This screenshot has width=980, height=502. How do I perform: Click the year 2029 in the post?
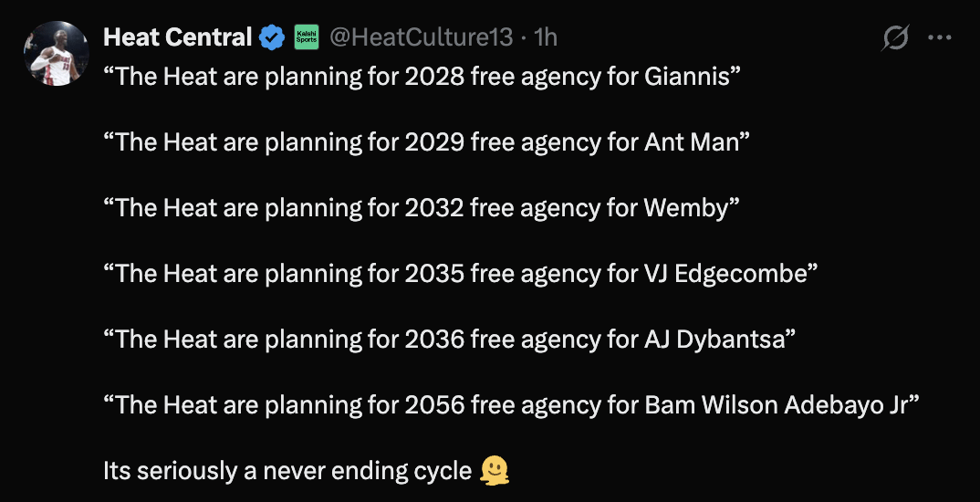433,142
